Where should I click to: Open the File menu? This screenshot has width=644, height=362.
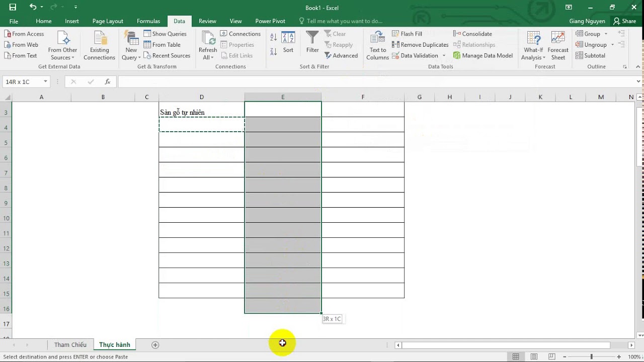click(14, 21)
